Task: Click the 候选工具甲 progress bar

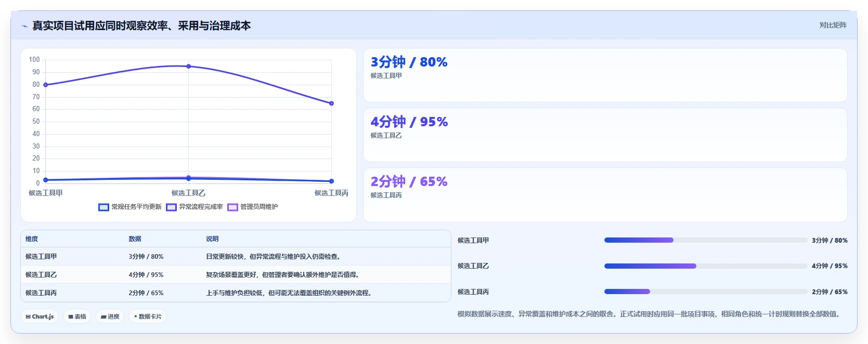Action: [x=705, y=240]
